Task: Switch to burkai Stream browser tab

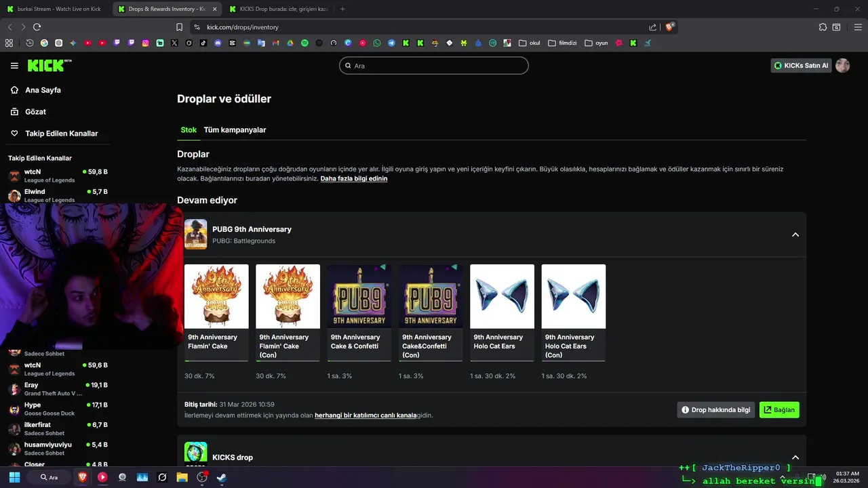Action: [x=54, y=9]
